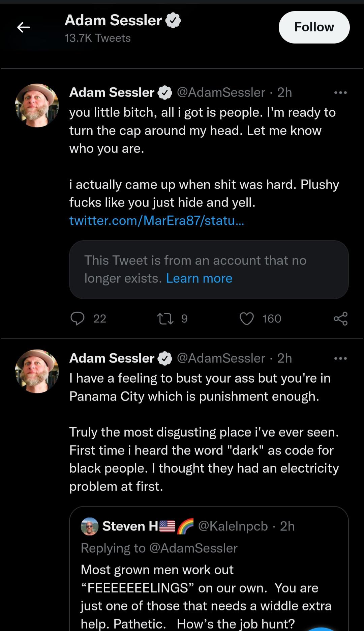Image resolution: width=364 pixels, height=631 pixels.
Task: Click verified badge on first tweet
Action: [165, 93]
